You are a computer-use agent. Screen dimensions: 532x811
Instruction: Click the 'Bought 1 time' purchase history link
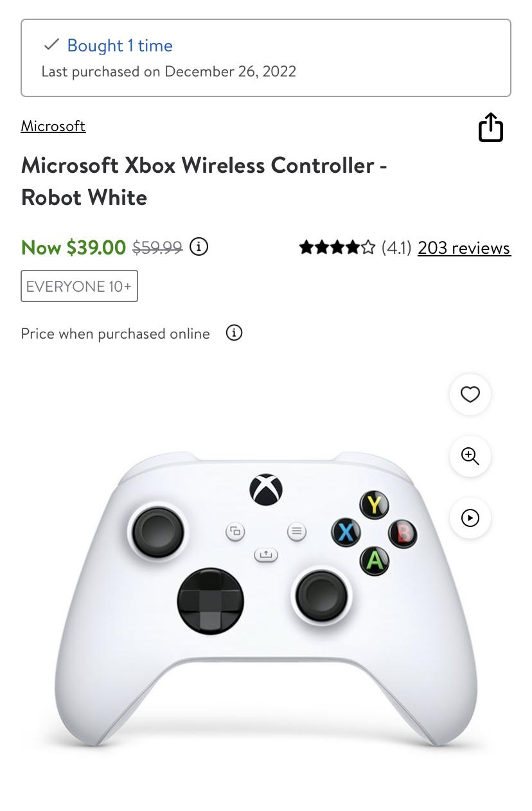pos(120,46)
